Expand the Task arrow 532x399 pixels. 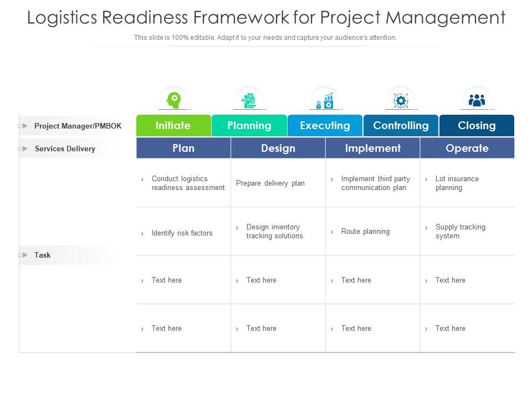(26, 255)
